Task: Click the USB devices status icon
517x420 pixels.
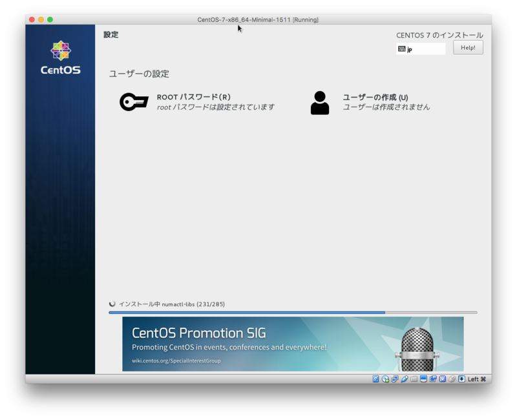Action: point(405,379)
